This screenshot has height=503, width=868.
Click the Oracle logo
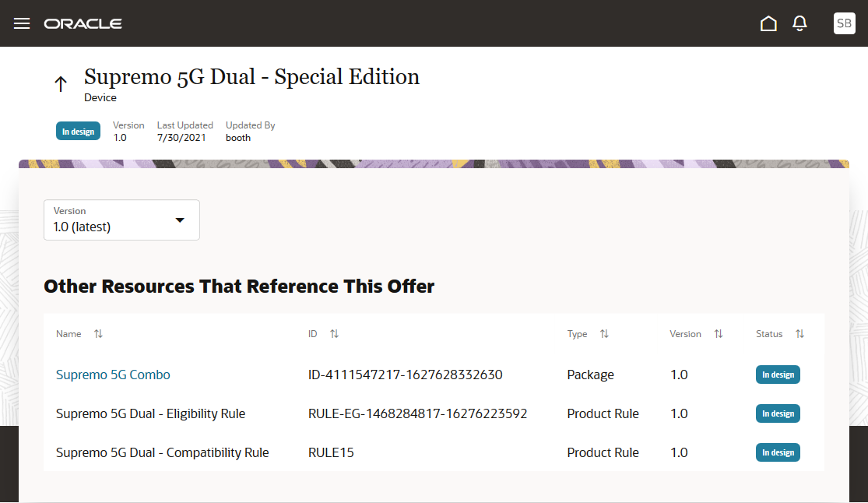pos(83,23)
